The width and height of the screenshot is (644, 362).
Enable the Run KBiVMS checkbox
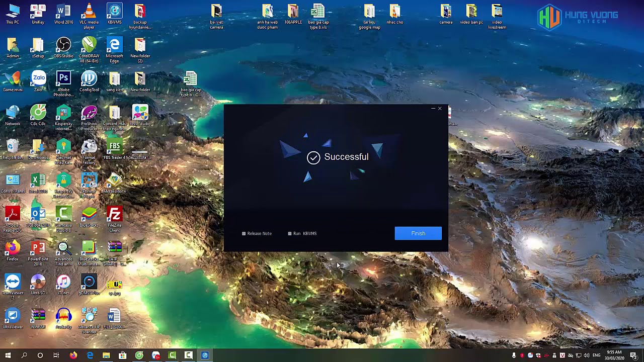click(x=290, y=233)
